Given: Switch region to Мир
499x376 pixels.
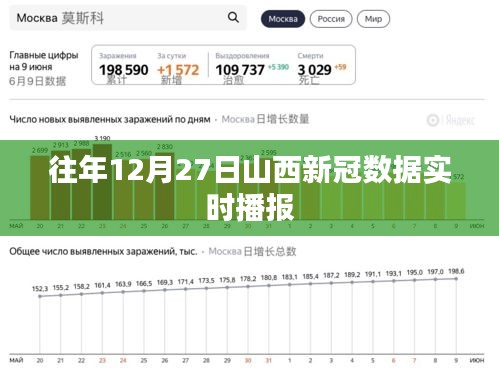Looking at the screenshot, I should click(373, 19).
